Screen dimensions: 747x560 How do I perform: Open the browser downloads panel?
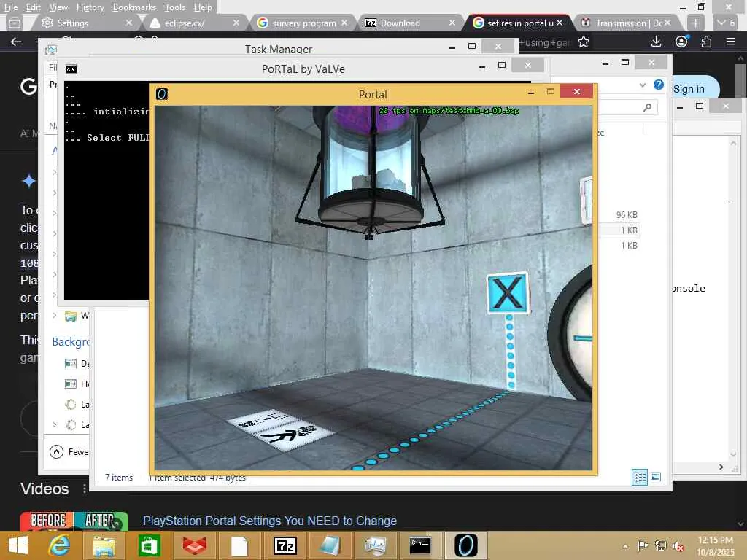656,42
